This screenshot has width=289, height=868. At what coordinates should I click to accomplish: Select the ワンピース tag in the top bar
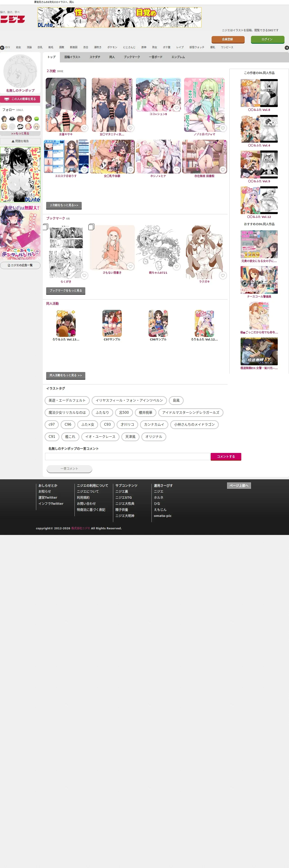click(227, 48)
